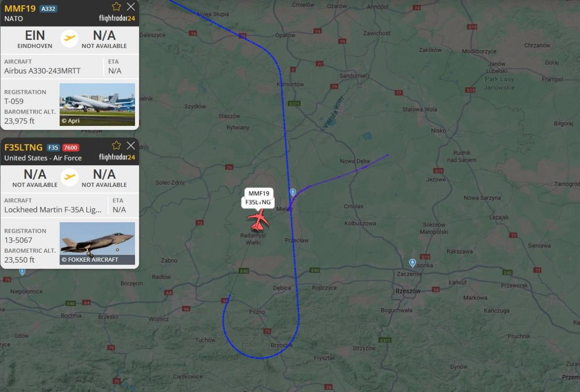Click the A332 aircraft type badge
580x392 pixels.
[x=48, y=9]
